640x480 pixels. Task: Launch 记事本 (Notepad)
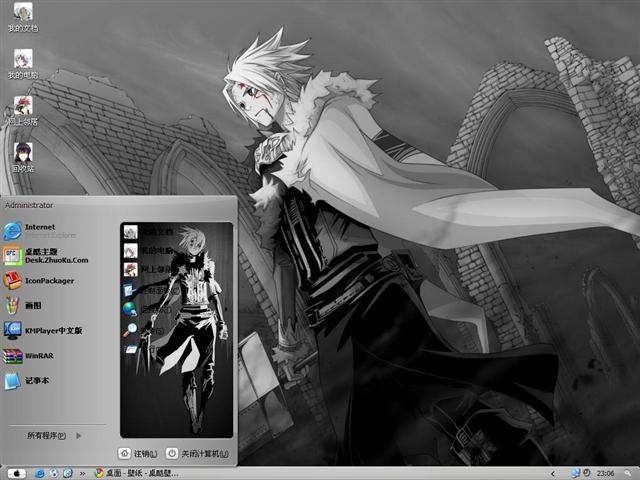[37, 380]
